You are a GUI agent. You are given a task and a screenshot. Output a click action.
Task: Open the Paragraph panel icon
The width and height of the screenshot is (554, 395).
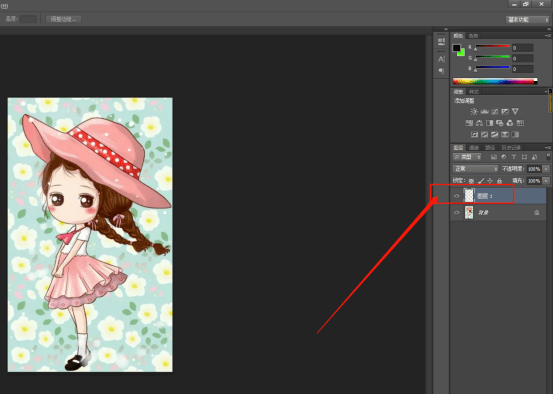coord(441,71)
